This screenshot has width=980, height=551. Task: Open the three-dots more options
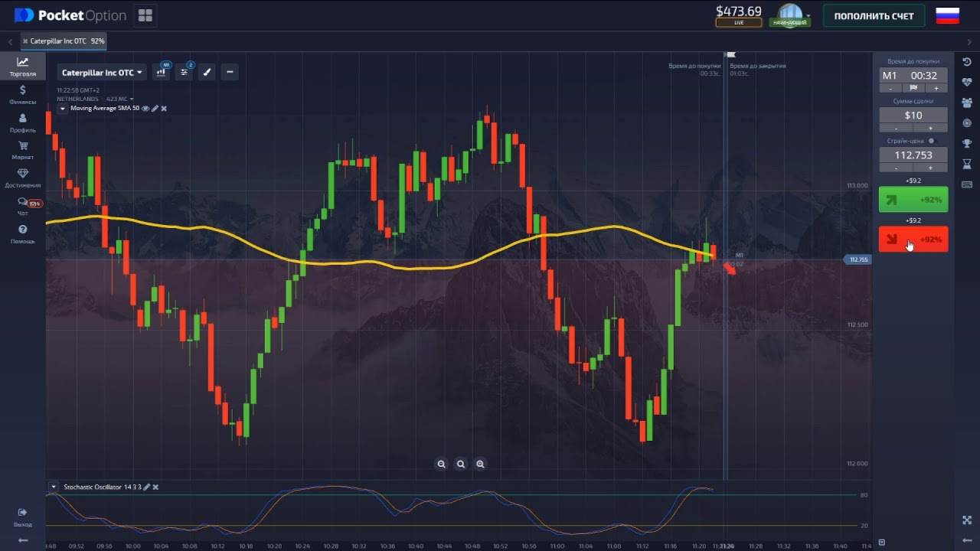coord(230,72)
